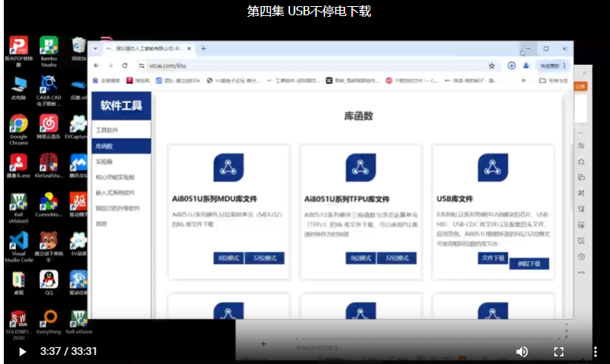Download TFPU library 8位模式
This screenshot has height=364, width=610.
pyautogui.click(x=360, y=258)
